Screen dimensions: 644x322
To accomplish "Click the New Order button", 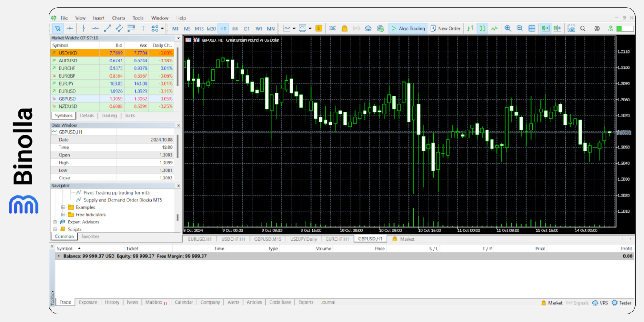I will coord(445,28).
